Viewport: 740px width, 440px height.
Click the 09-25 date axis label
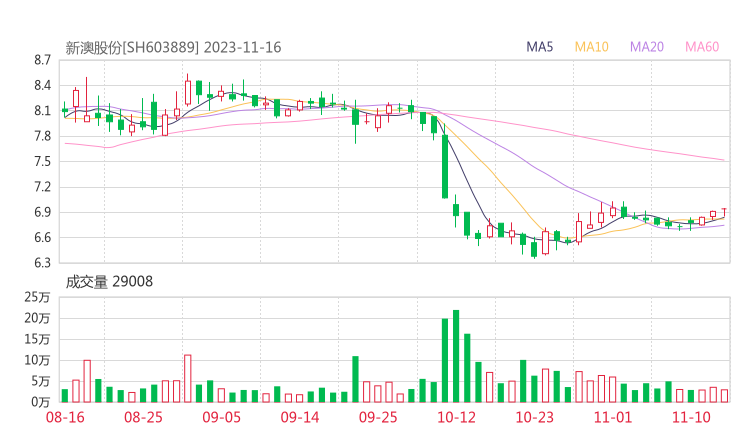tap(378, 417)
